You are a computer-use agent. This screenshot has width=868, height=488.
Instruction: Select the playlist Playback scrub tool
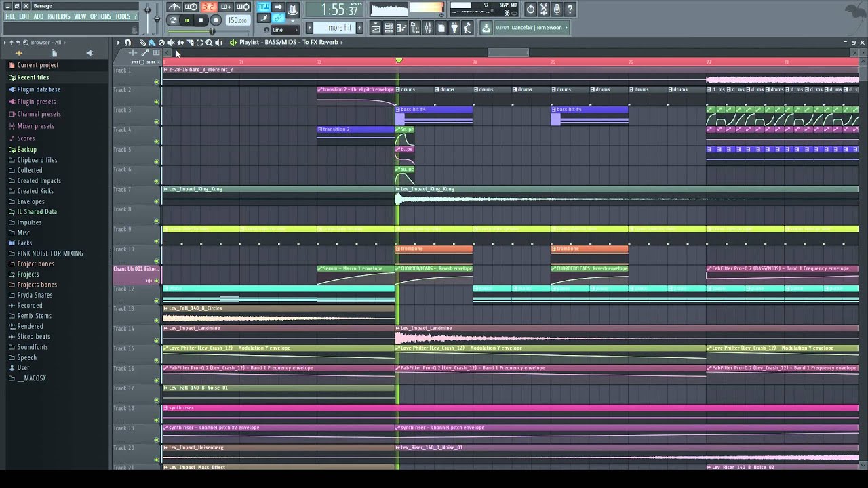pyautogui.click(x=218, y=43)
